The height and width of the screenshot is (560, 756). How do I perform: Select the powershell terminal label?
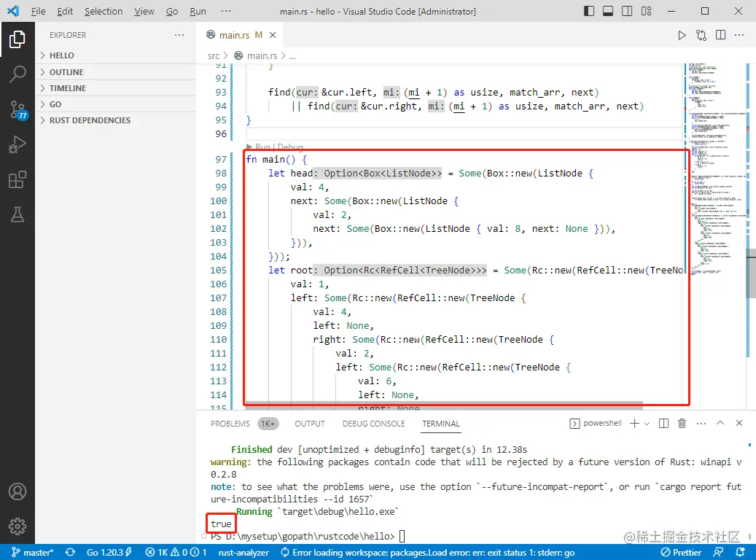[x=596, y=423]
